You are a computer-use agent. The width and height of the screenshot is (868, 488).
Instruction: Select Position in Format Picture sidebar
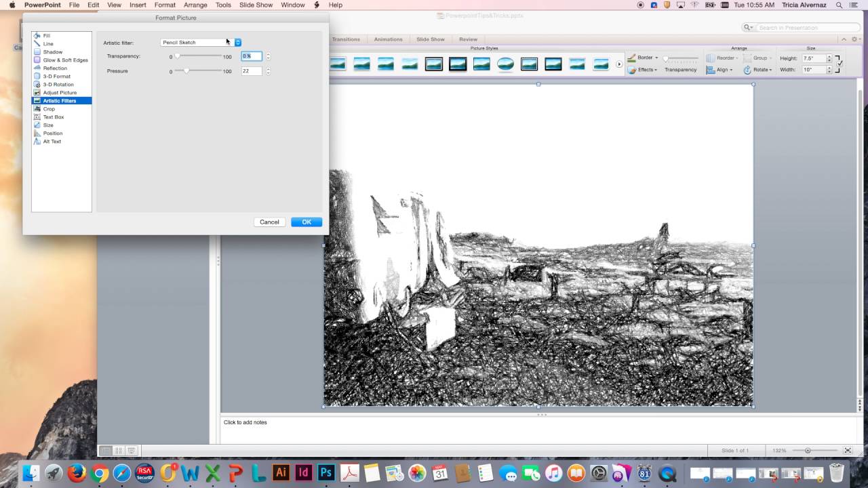[x=62, y=134]
